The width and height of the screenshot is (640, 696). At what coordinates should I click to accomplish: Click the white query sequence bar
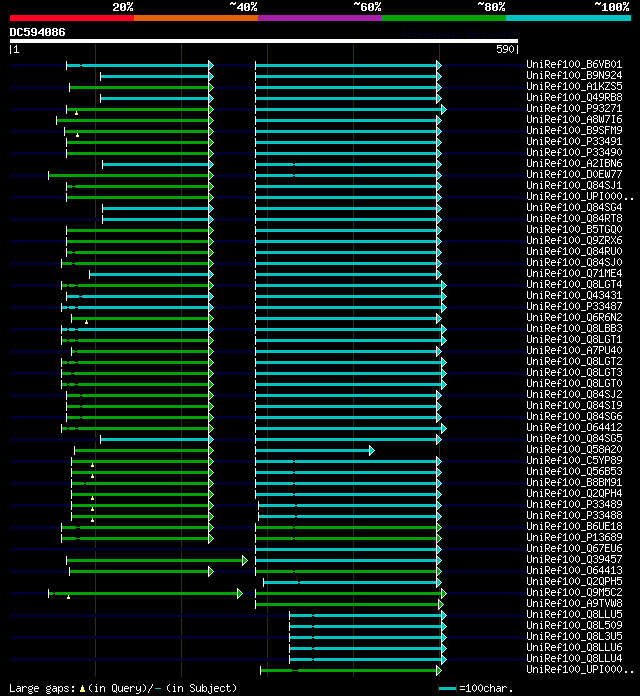264,41
